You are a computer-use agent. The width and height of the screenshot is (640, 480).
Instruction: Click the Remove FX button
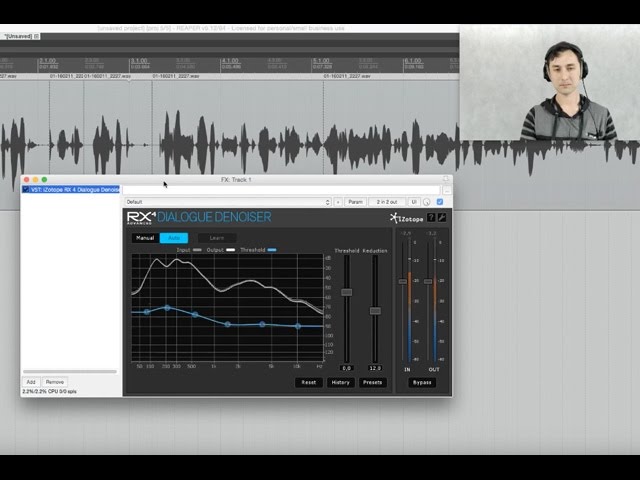click(x=55, y=382)
